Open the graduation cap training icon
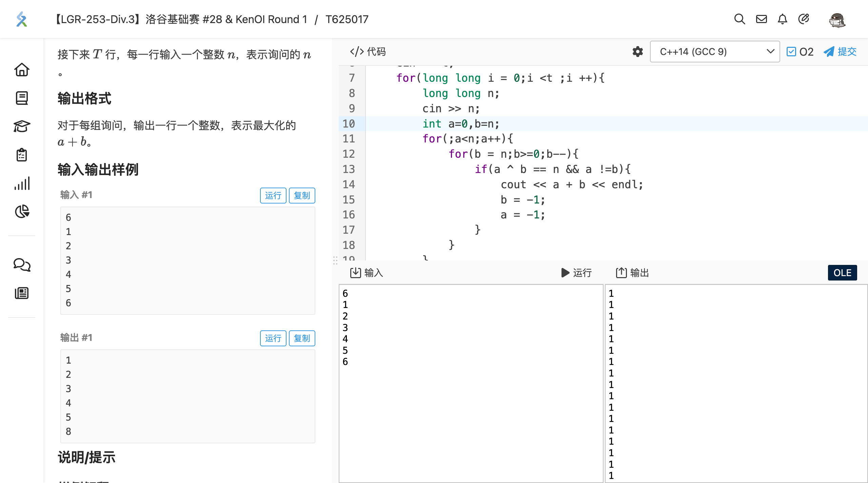The height and width of the screenshot is (483, 868). (x=22, y=127)
